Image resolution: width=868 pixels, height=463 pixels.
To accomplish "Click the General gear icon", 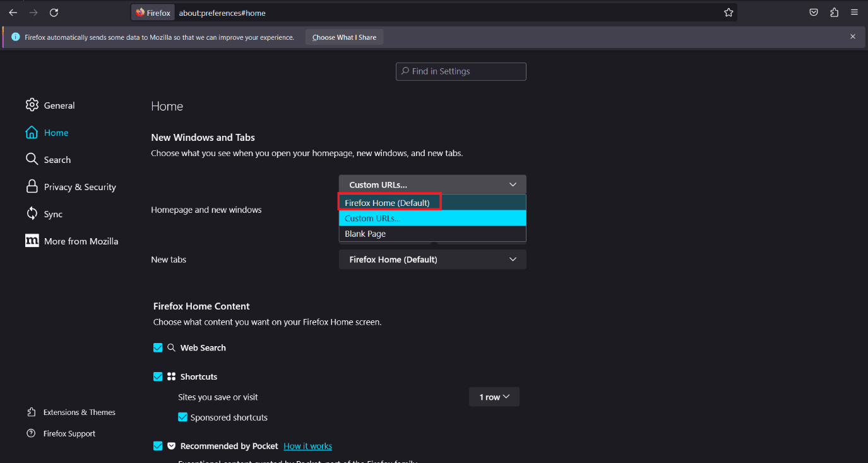I will point(32,105).
